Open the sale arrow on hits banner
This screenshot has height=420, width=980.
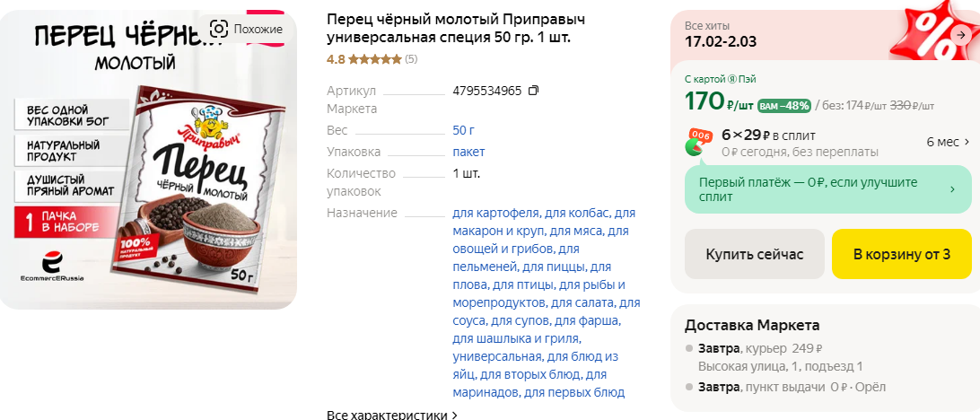960,35
